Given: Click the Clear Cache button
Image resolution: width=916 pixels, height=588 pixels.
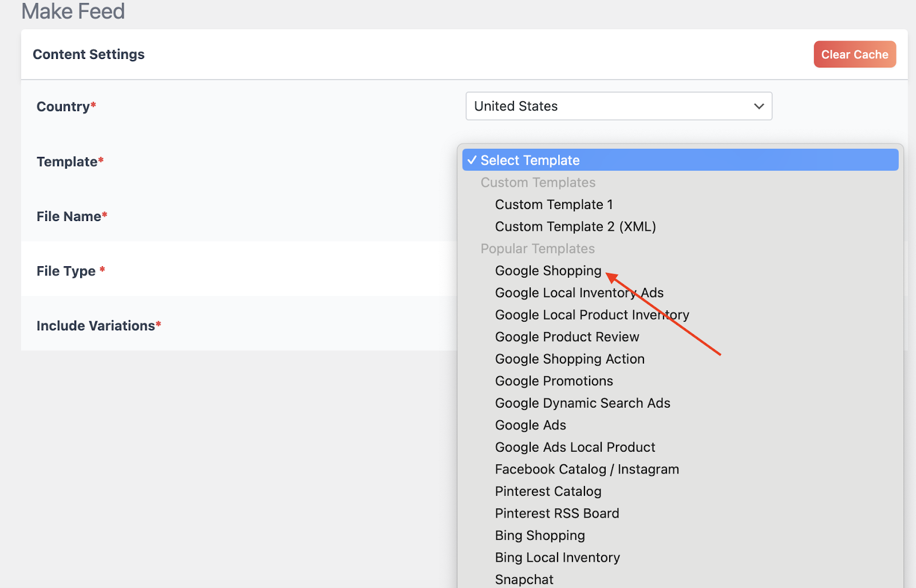Looking at the screenshot, I should [855, 54].
